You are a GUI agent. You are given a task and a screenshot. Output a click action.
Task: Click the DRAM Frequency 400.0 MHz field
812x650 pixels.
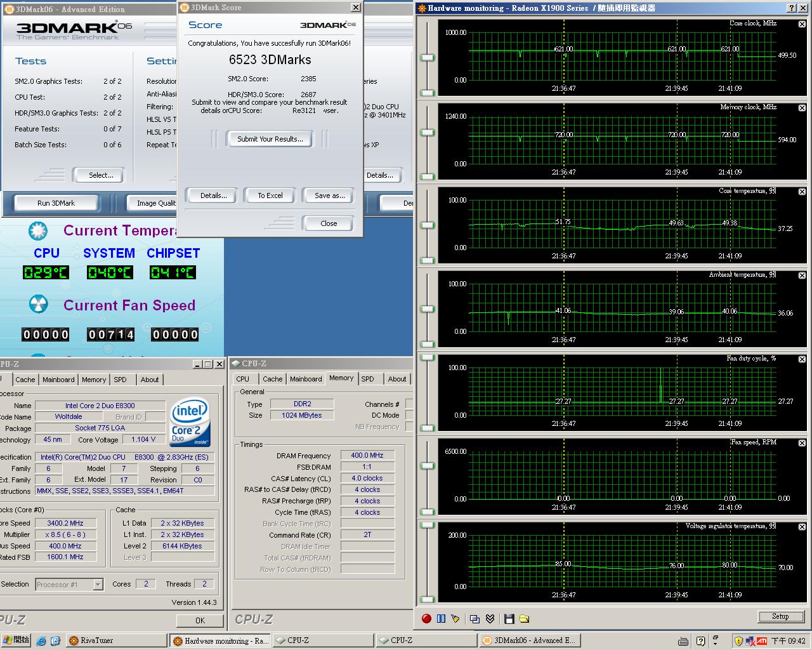pyautogui.click(x=367, y=455)
